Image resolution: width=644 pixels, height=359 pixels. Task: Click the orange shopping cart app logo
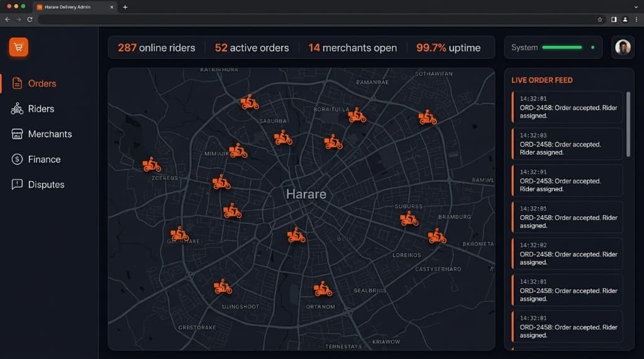pyautogui.click(x=18, y=47)
